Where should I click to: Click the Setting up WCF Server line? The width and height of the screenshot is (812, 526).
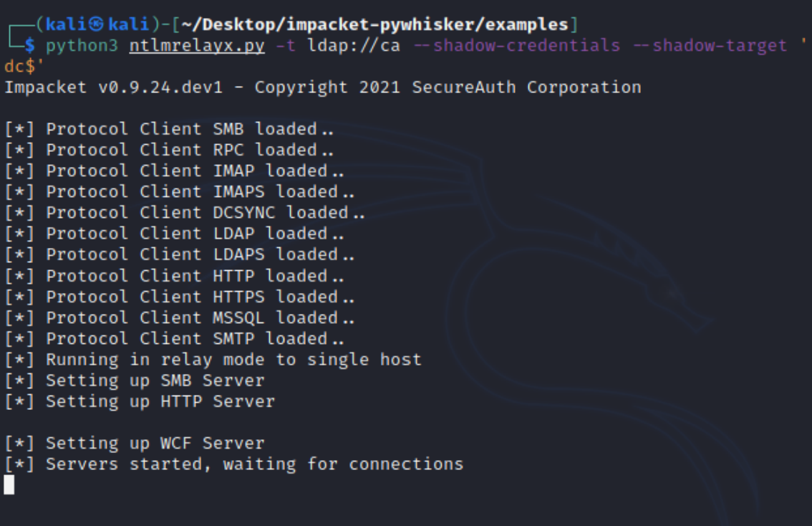pos(134,443)
